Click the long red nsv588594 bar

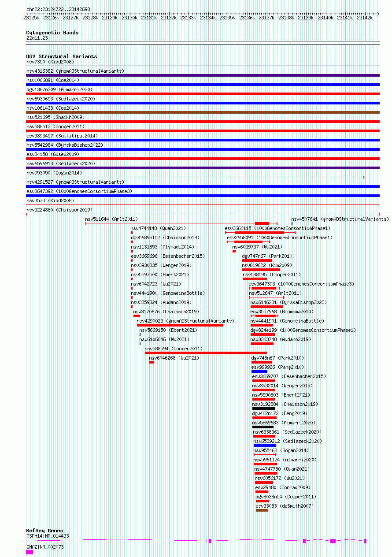[x=206, y=353]
